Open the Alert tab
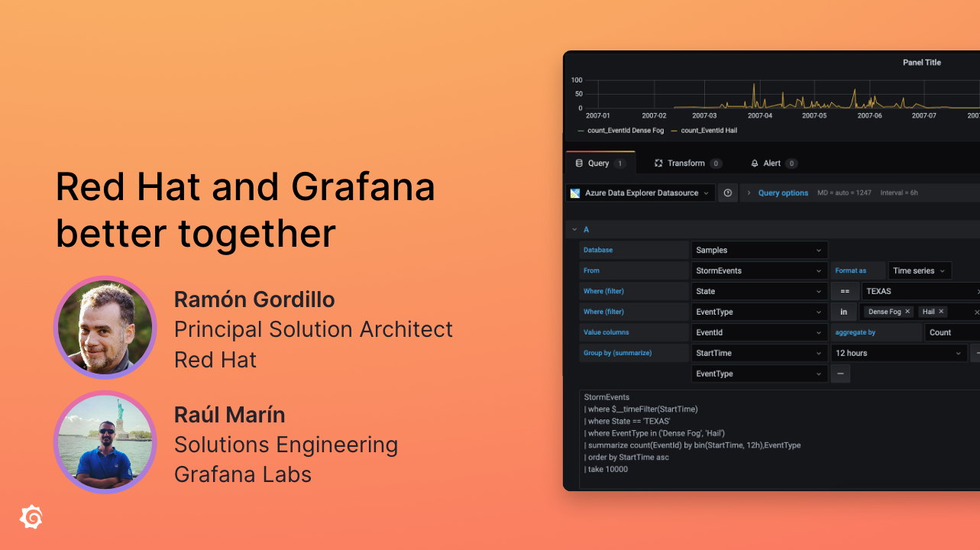The height and width of the screenshot is (550, 980). point(770,163)
